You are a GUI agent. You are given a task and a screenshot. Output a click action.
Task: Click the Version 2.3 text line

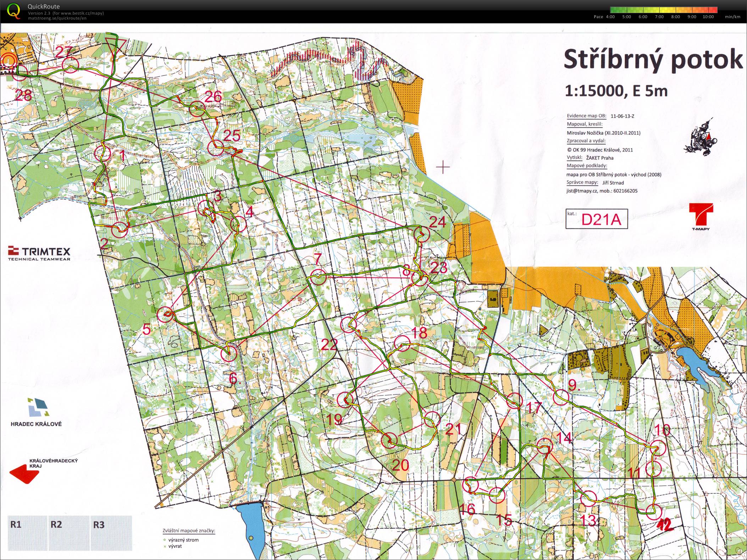66,13
